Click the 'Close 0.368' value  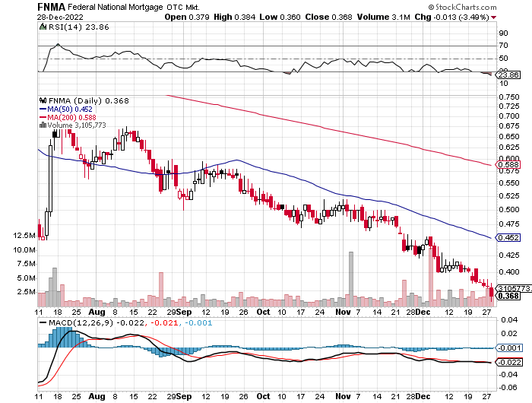pos(328,17)
